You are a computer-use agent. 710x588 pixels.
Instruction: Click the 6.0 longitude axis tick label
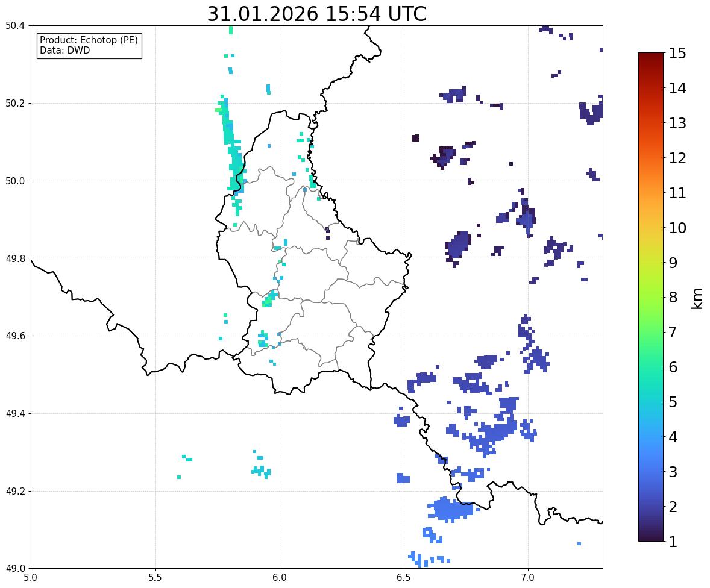click(x=280, y=578)
